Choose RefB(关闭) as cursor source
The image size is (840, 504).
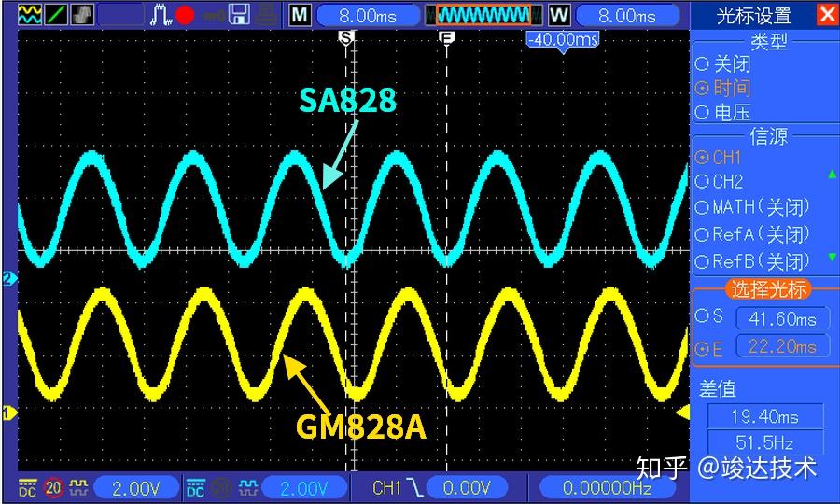coord(752,261)
